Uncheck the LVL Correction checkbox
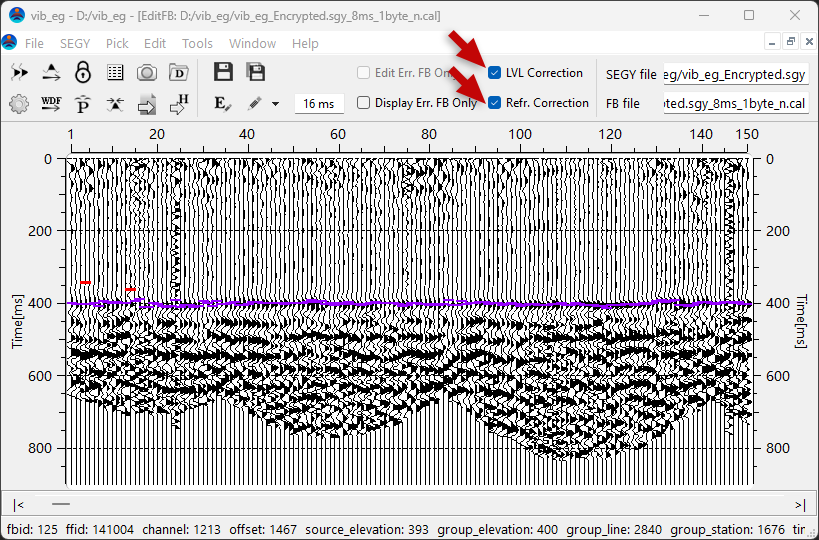 pyautogui.click(x=495, y=73)
